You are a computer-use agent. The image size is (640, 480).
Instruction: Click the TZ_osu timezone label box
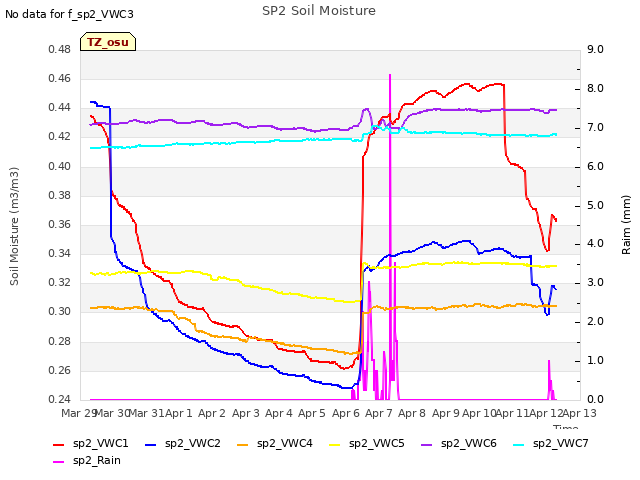click(x=108, y=42)
